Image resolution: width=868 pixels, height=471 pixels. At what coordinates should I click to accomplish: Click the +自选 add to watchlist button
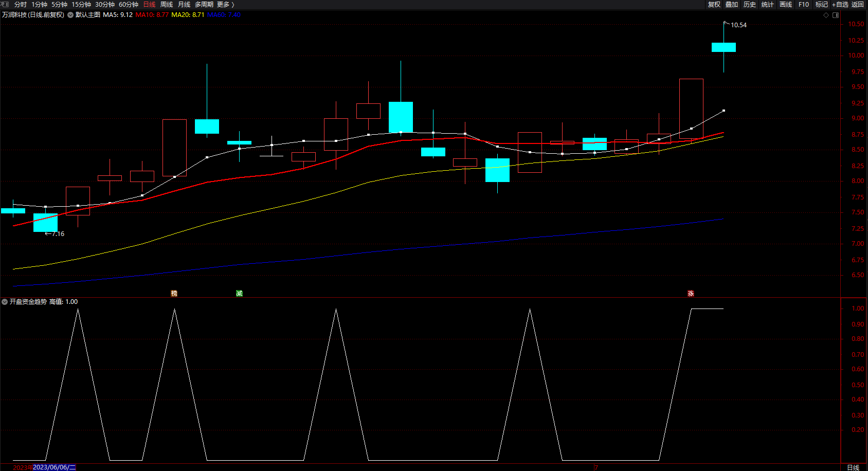click(840, 5)
